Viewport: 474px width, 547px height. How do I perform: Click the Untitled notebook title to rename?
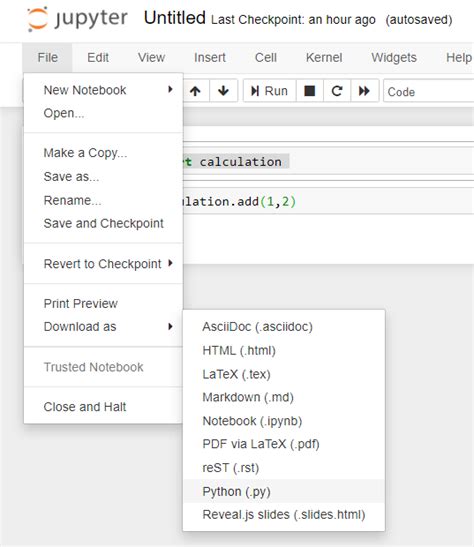click(175, 18)
